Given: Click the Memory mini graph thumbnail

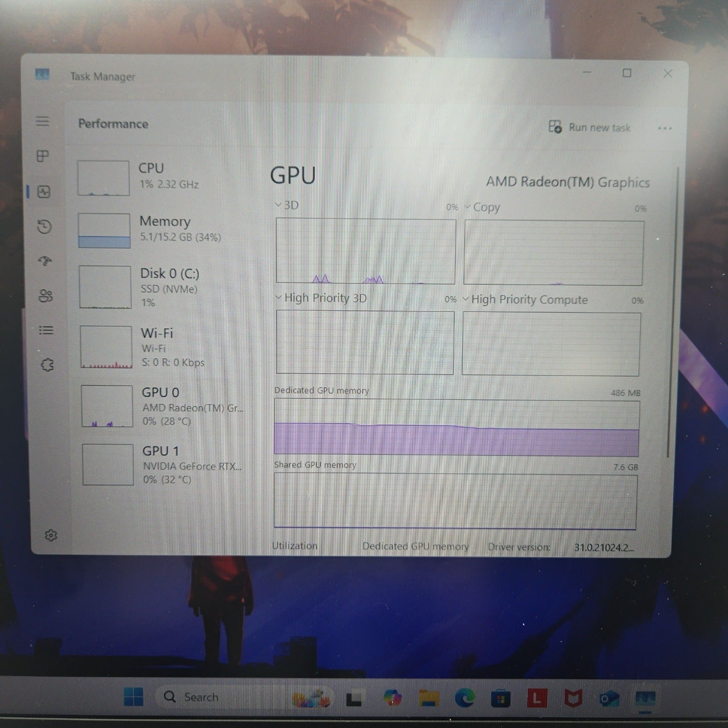Looking at the screenshot, I should pos(104,231).
